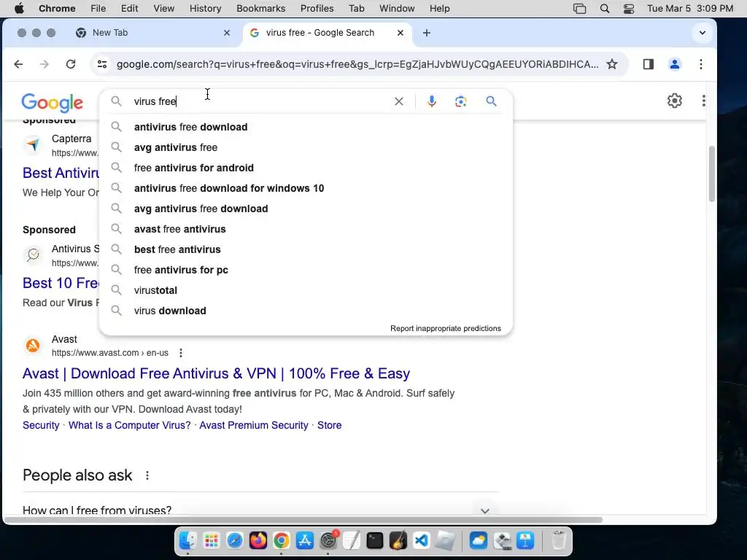Open App Store from the dock
Image resolution: width=747 pixels, height=560 pixels.
[x=305, y=541]
